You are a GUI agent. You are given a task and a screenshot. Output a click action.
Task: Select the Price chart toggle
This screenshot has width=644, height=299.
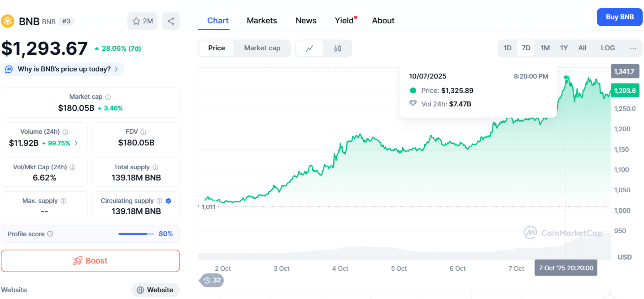(217, 48)
